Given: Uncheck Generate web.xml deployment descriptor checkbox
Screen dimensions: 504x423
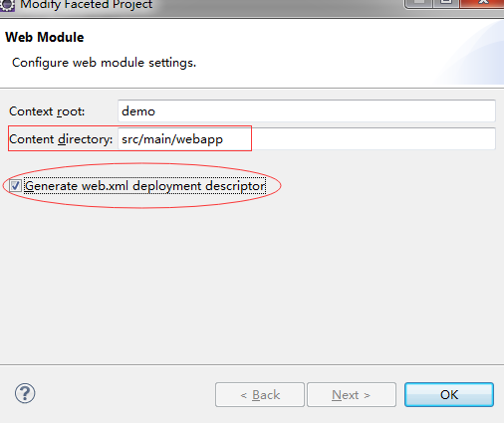Looking at the screenshot, I should 15,186.
